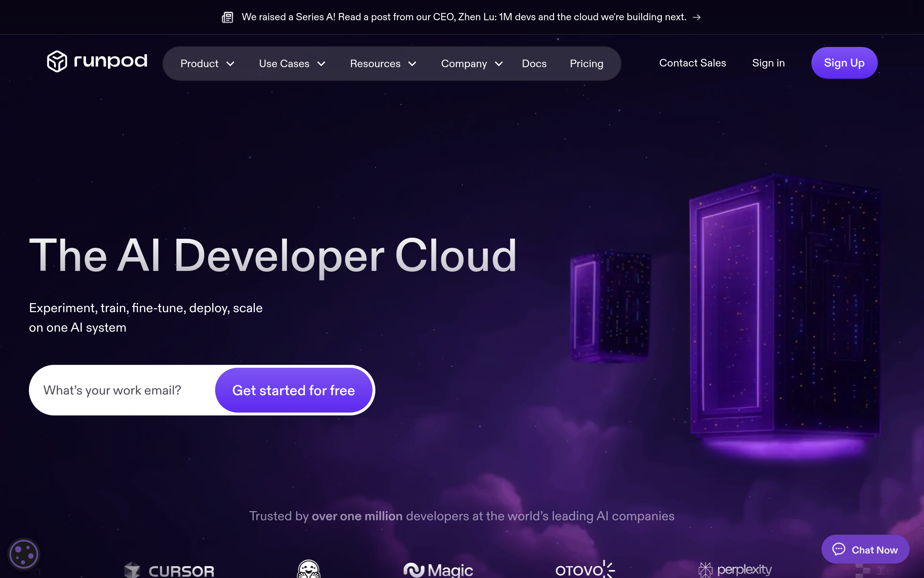This screenshot has height=578, width=924.
Task: Click the newspaper icon in announcement banner
Action: tap(227, 17)
